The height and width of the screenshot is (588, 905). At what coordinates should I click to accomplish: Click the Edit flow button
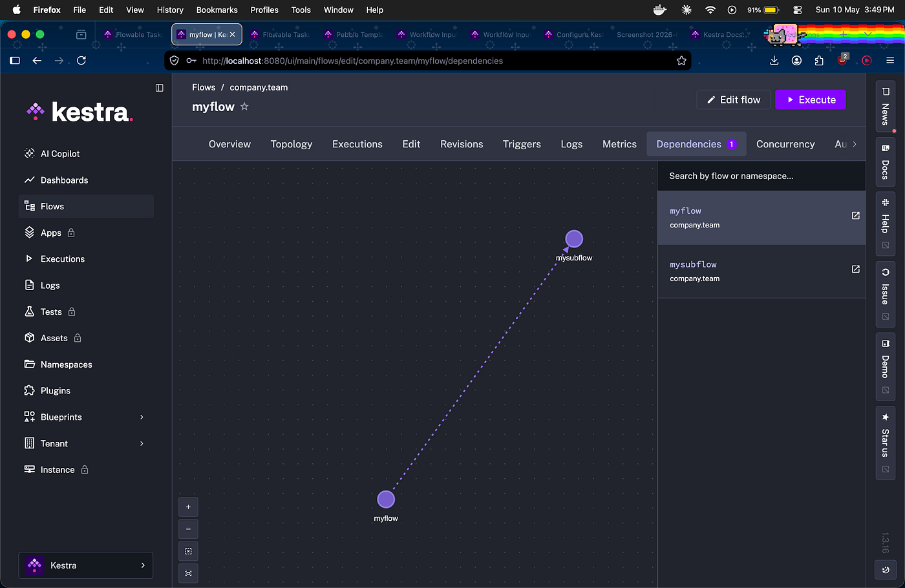pyautogui.click(x=733, y=100)
